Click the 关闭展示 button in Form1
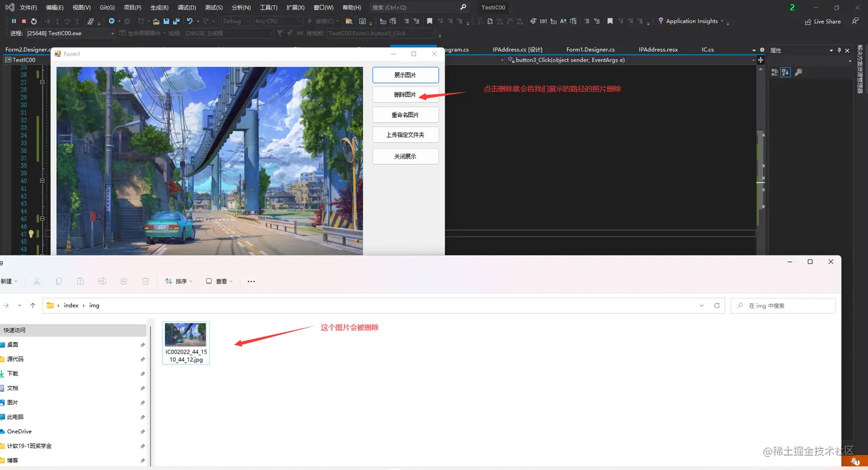The width and height of the screenshot is (868, 470). coord(405,156)
